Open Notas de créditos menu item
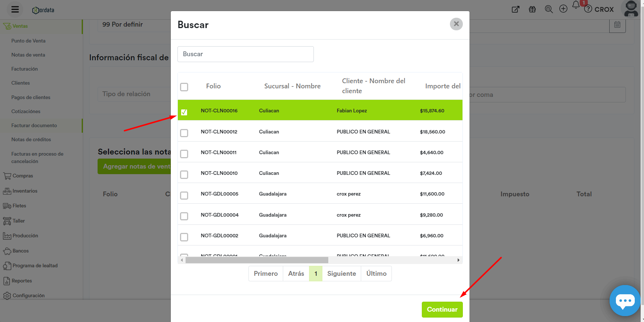This screenshot has height=322, width=644. [31, 140]
